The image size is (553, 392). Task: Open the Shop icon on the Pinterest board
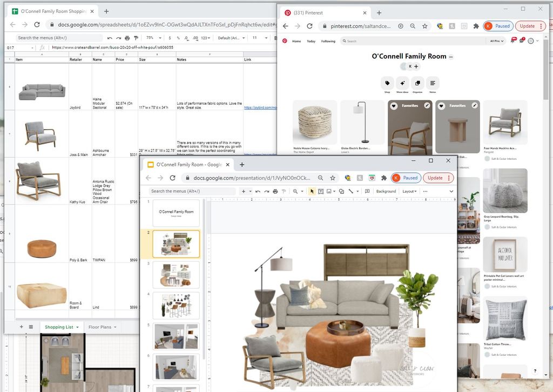pos(387,83)
